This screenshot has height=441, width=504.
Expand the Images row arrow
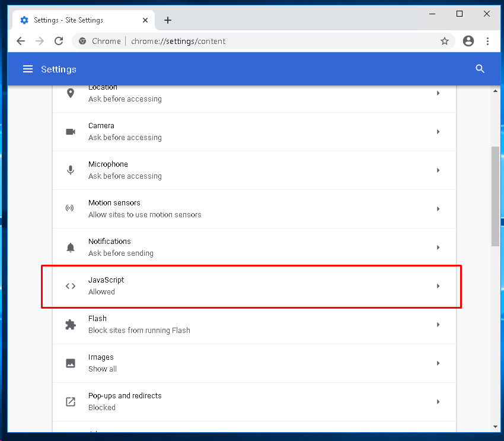(x=438, y=363)
